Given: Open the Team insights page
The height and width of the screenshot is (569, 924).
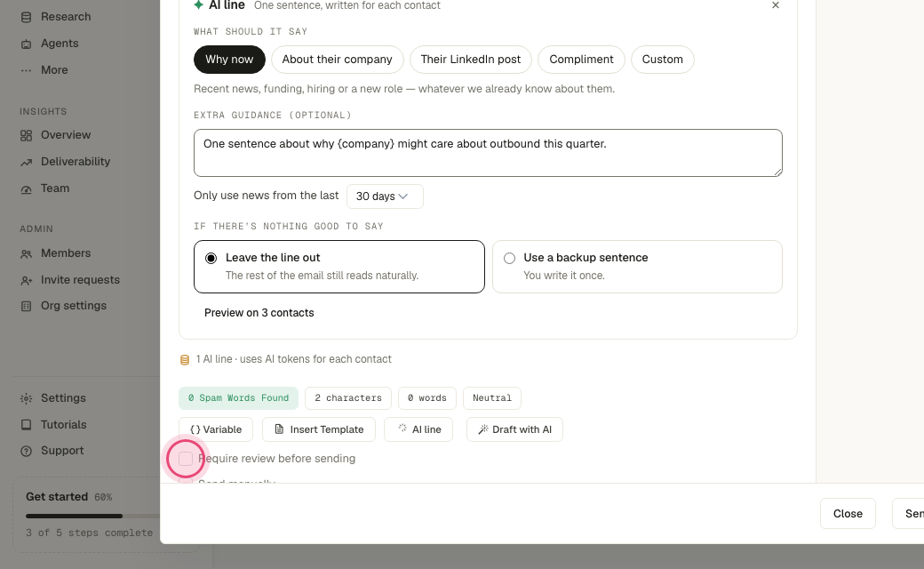Looking at the screenshot, I should tap(55, 188).
